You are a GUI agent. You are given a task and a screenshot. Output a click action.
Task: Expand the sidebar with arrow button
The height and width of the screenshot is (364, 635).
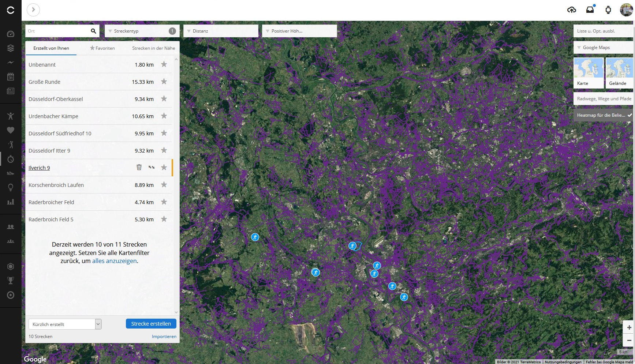coord(33,10)
